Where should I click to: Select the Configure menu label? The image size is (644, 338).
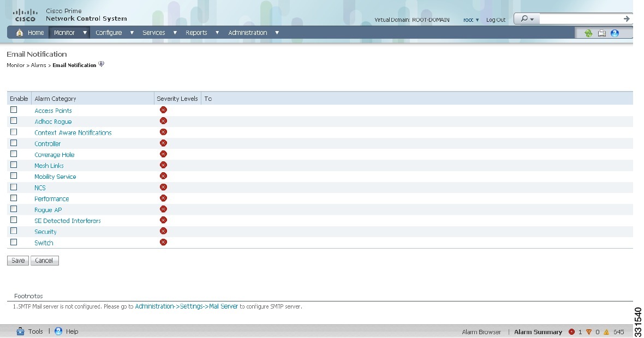(109, 33)
